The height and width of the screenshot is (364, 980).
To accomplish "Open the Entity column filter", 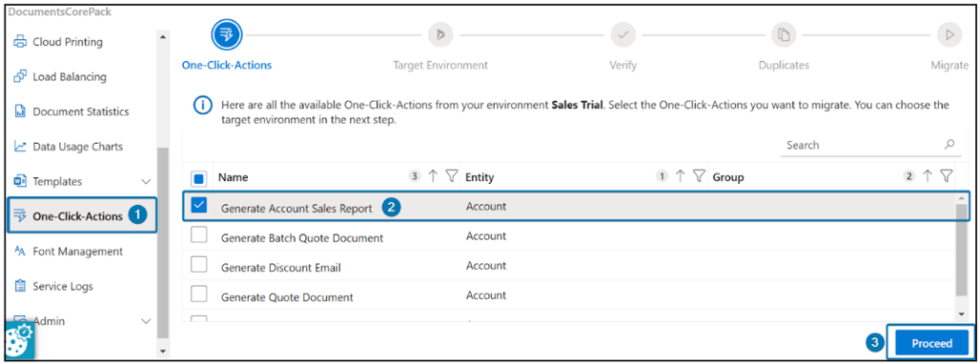I will [x=699, y=176].
